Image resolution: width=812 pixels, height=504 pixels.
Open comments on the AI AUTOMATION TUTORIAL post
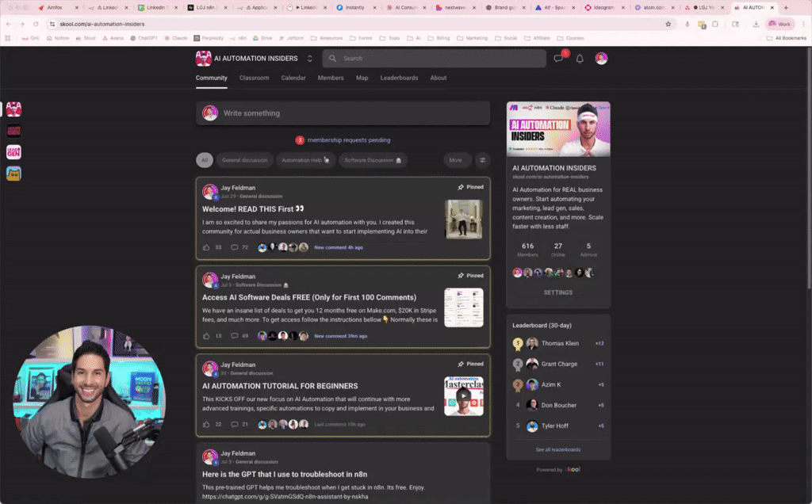(235, 424)
